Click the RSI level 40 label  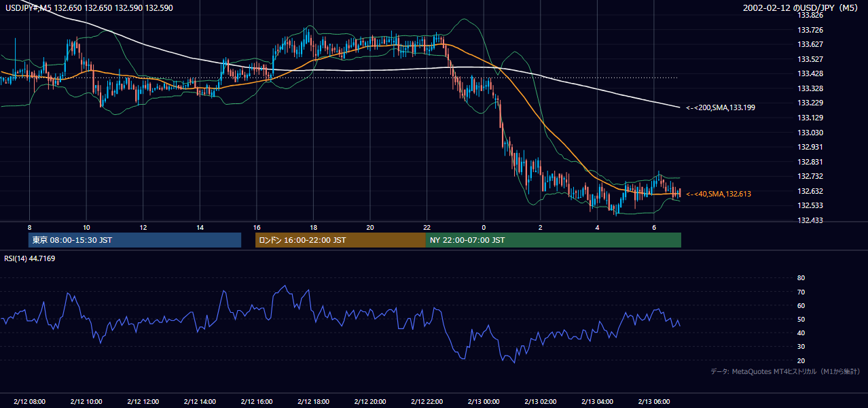coord(801,333)
